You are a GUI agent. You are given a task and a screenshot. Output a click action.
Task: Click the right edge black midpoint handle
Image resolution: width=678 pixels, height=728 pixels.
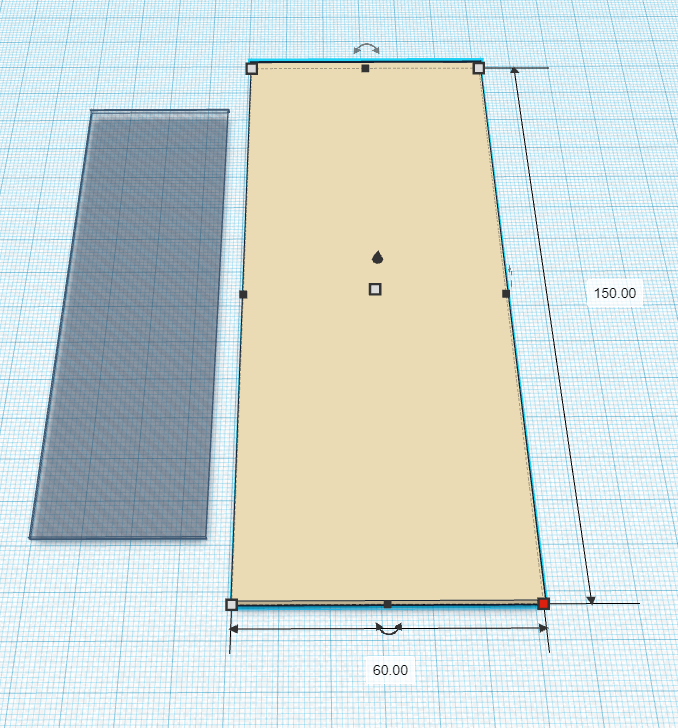coord(506,293)
